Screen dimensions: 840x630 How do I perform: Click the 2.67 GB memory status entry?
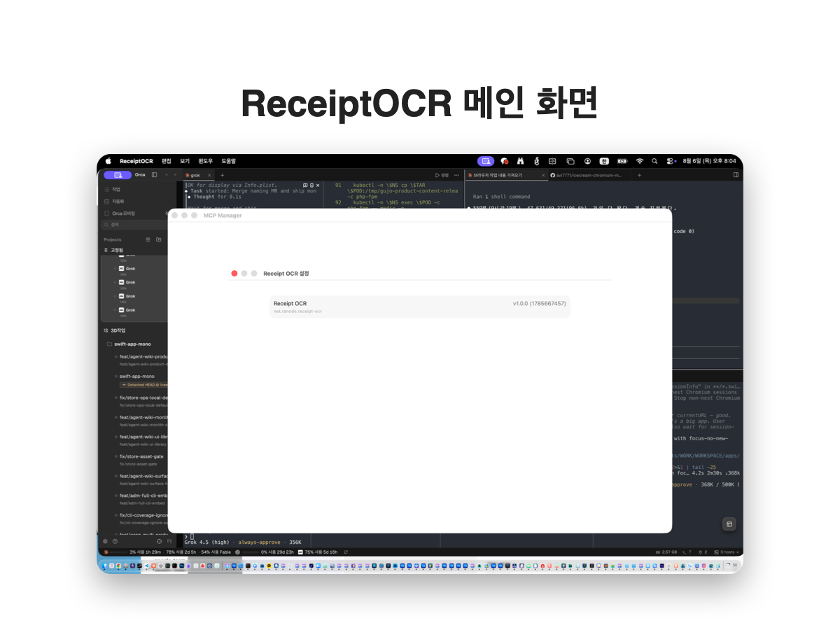click(667, 552)
